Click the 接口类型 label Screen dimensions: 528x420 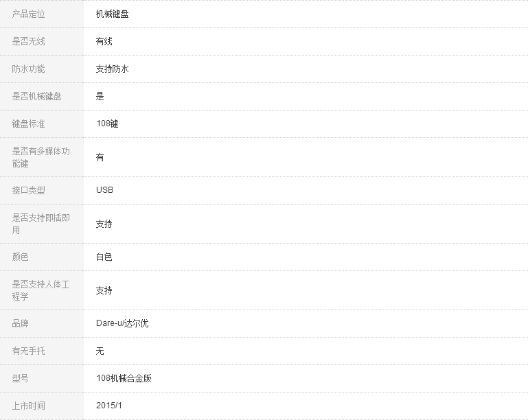coord(29,190)
